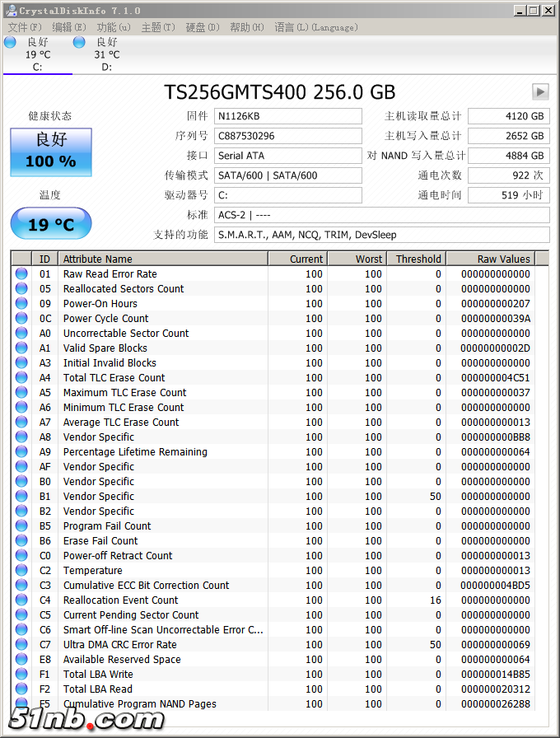Click the raw value 00000000039A
This screenshot has height=738, width=560.
point(496,319)
